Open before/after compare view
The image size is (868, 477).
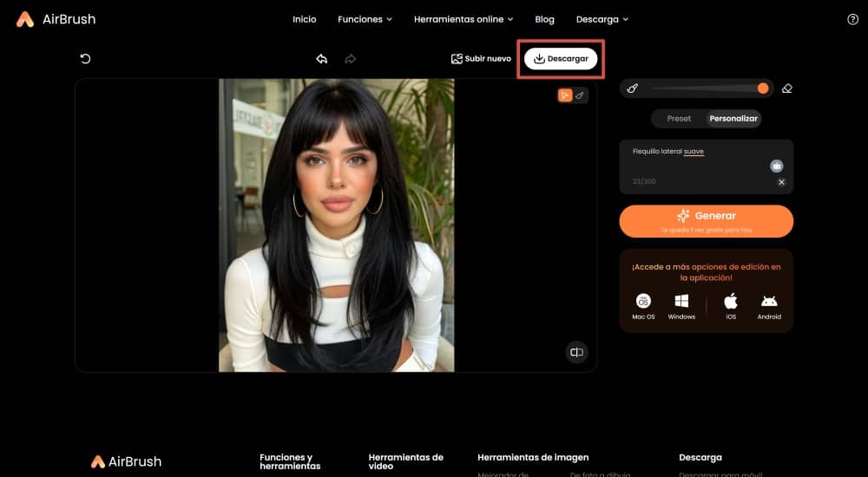575,351
